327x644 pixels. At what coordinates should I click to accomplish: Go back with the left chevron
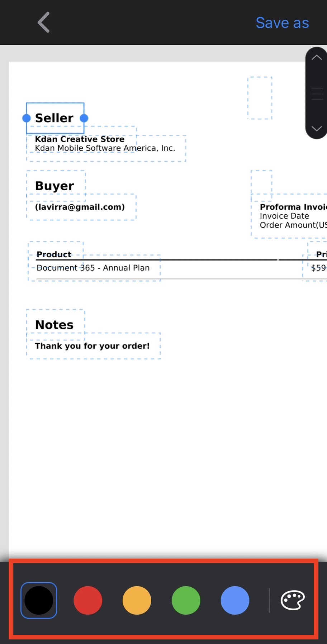[44, 23]
